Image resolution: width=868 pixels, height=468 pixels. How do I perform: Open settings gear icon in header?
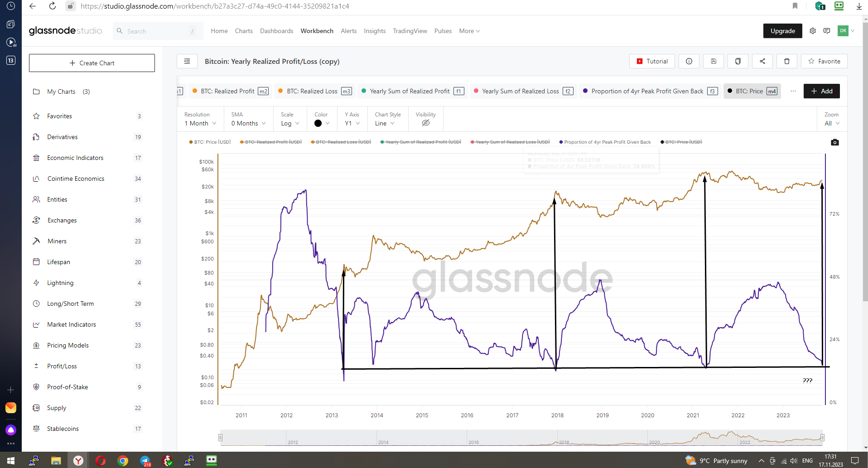[813, 31]
